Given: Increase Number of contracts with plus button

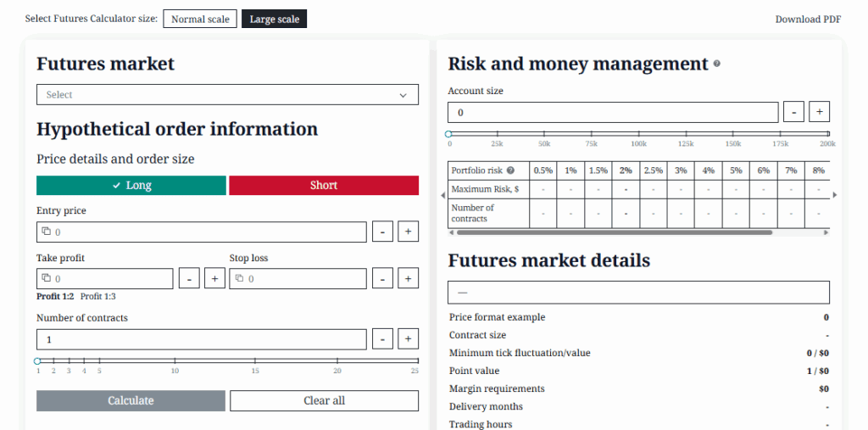Looking at the screenshot, I should coord(408,339).
